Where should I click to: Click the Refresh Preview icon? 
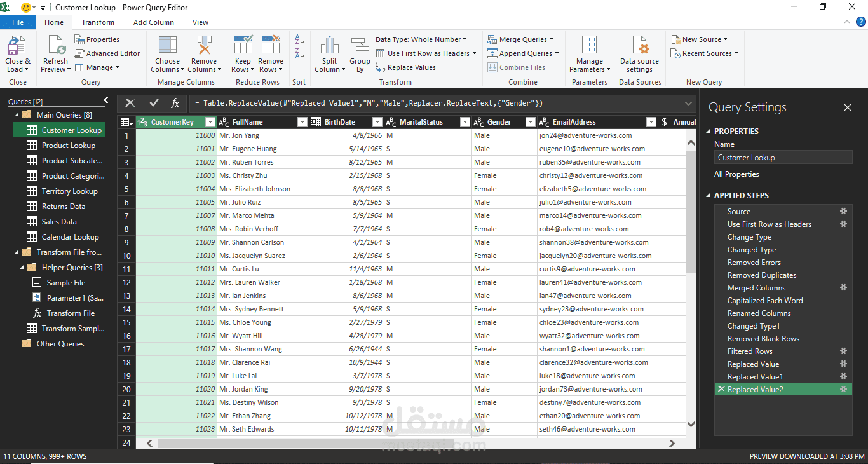pyautogui.click(x=55, y=46)
